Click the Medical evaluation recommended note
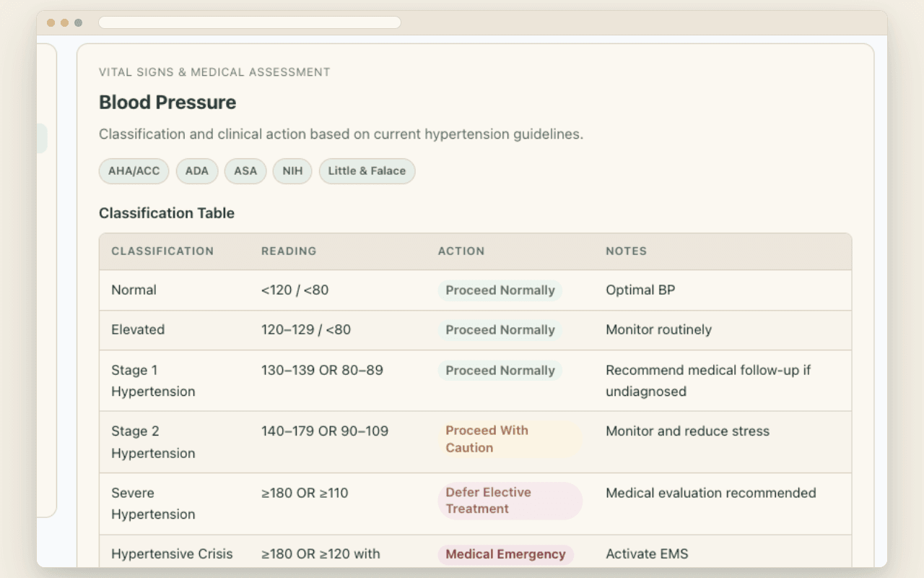This screenshot has height=578, width=924. (711, 493)
